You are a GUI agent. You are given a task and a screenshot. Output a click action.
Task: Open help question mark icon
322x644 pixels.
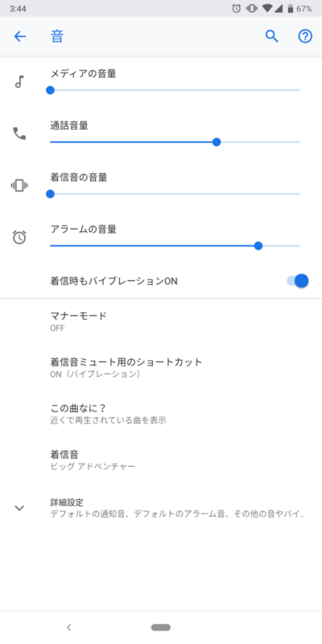coord(305,36)
